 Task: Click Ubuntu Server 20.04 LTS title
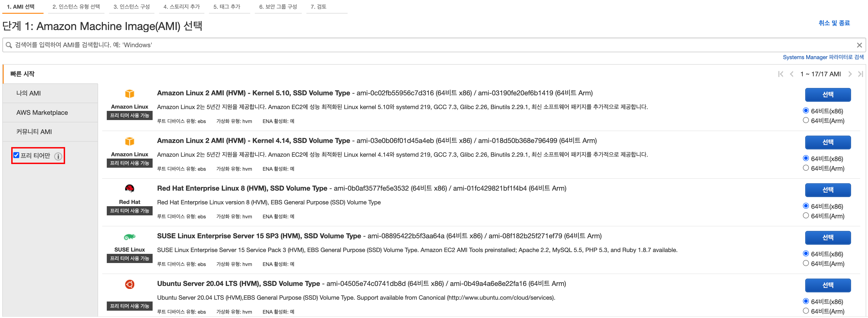click(x=238, y=284)
